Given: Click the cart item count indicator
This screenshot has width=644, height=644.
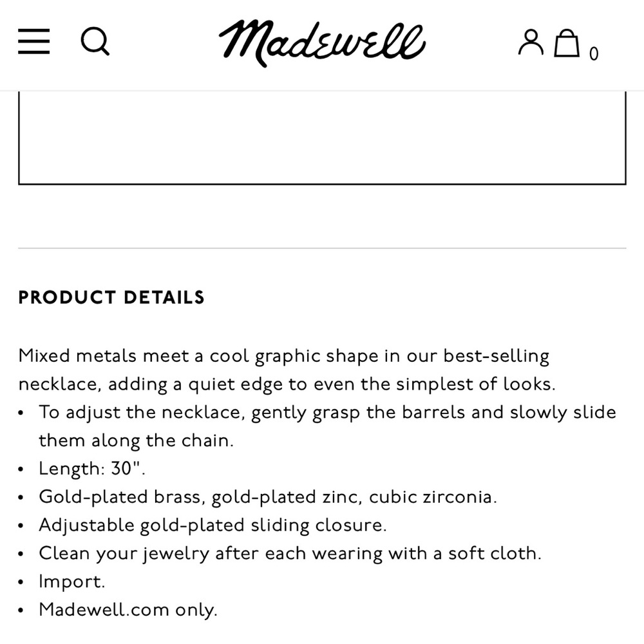Looking at the screenshot, I should tap(594, 53).
